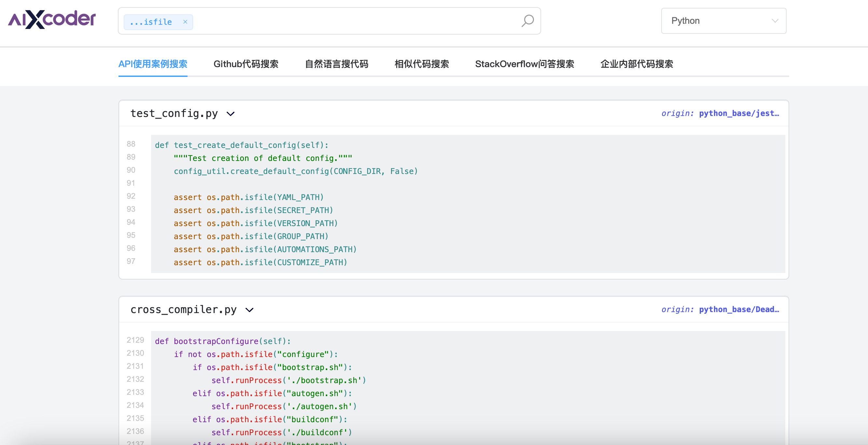Click the chevron beside cross_compiler.py
The height and width of the screenshot is (445, 868).
[249, 310]
